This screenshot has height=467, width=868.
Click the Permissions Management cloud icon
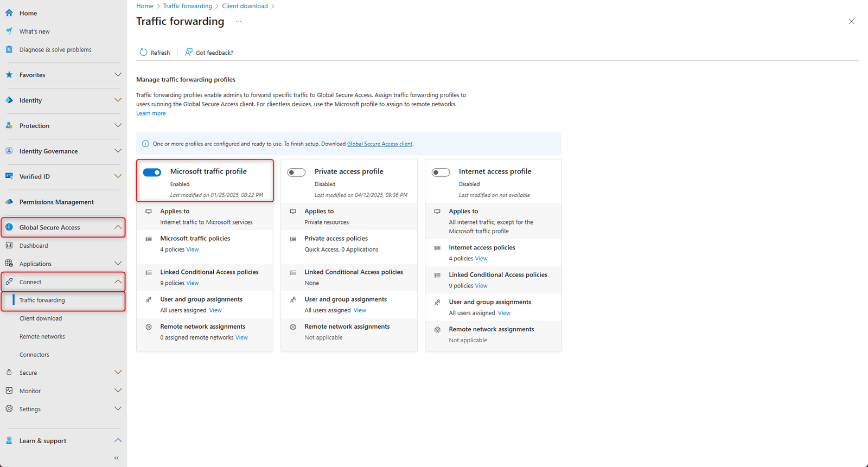(x=9, y=202)
